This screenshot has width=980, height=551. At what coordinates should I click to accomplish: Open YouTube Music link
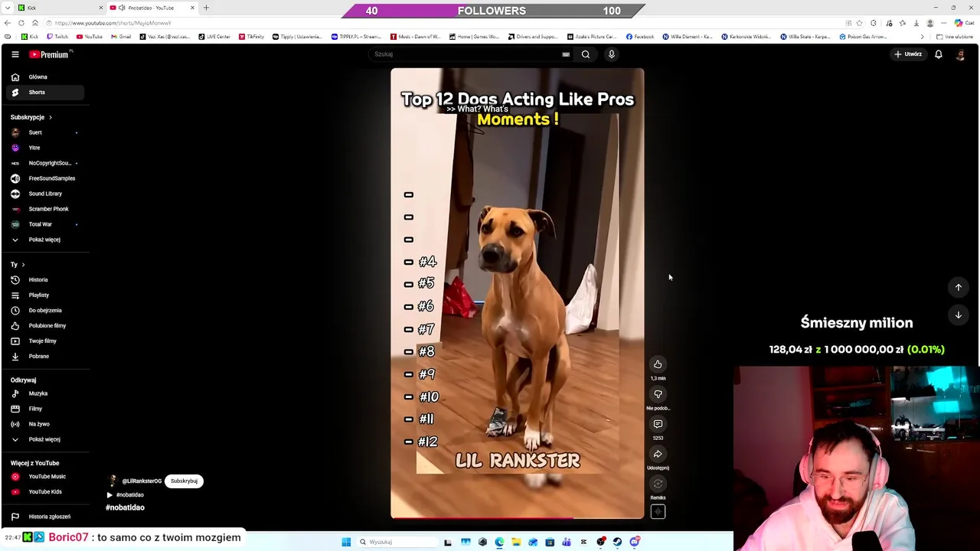coord(44,476)
